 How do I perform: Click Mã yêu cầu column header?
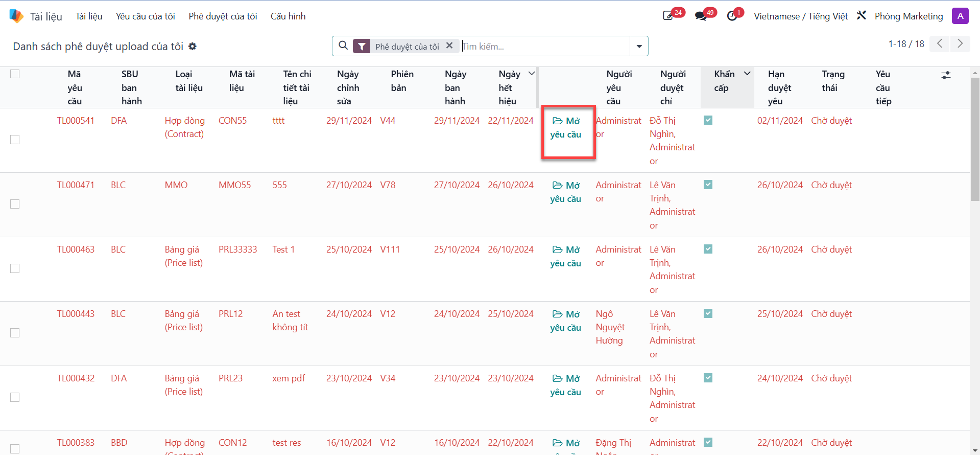[x=75, y=87]
